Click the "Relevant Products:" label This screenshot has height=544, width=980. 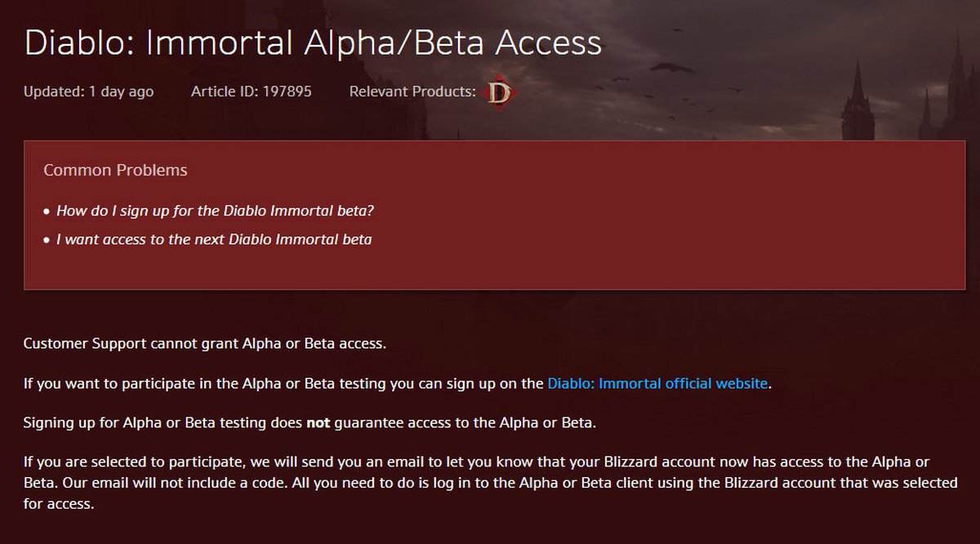pos(412,91)
